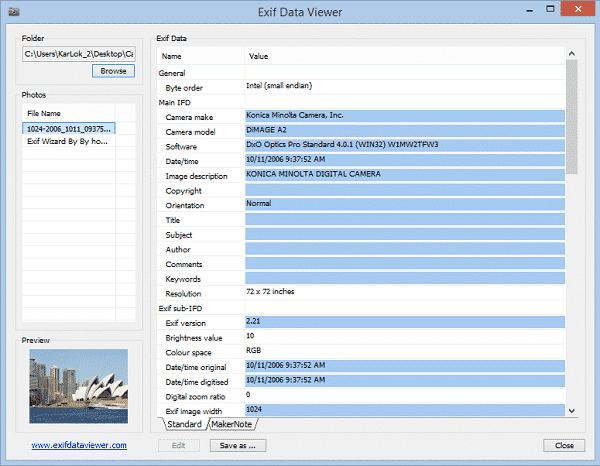Click the Folder path input field

point(78,54)
